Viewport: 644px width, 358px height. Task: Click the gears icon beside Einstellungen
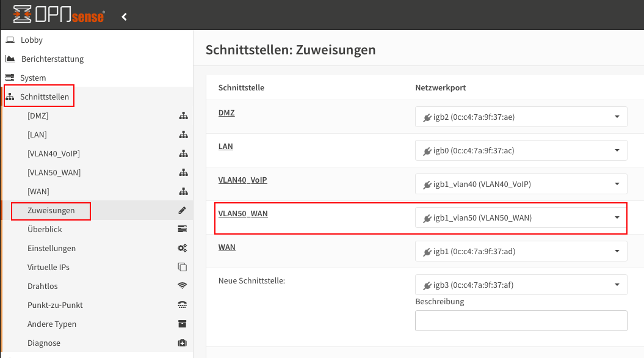coord(183,248)
